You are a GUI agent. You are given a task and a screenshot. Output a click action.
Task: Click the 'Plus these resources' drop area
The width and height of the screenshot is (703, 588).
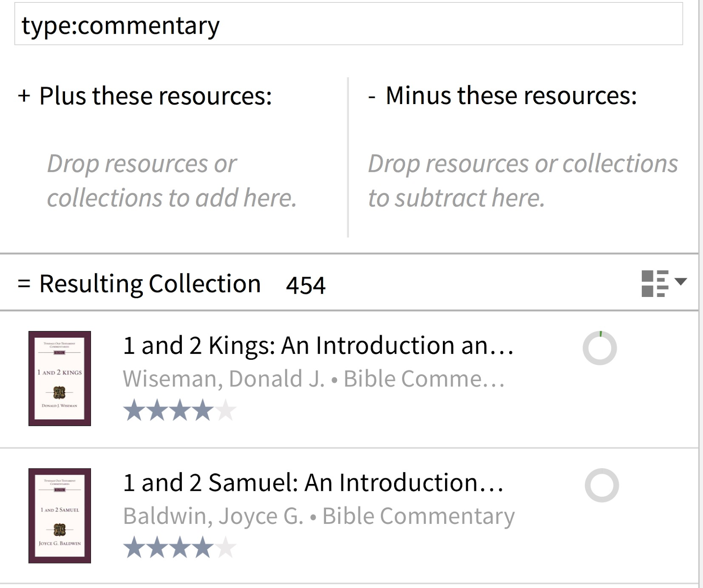click(x=172, y=180)
